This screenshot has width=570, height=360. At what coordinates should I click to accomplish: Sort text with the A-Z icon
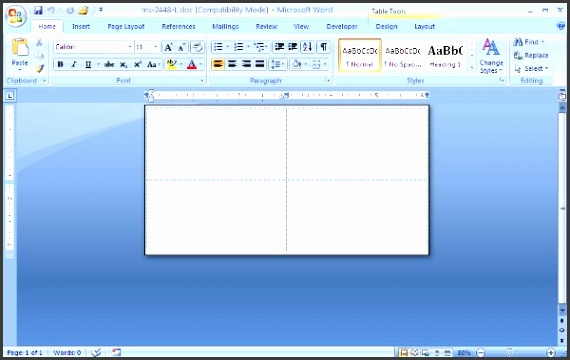(307, 47)
